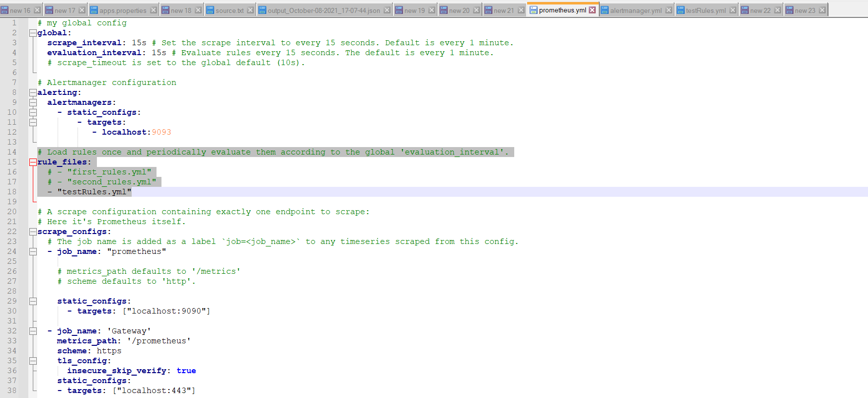868x398 pixels.
Task: Close the apps.properties tab
Action: pyautogui.click(x=153, y=10)
